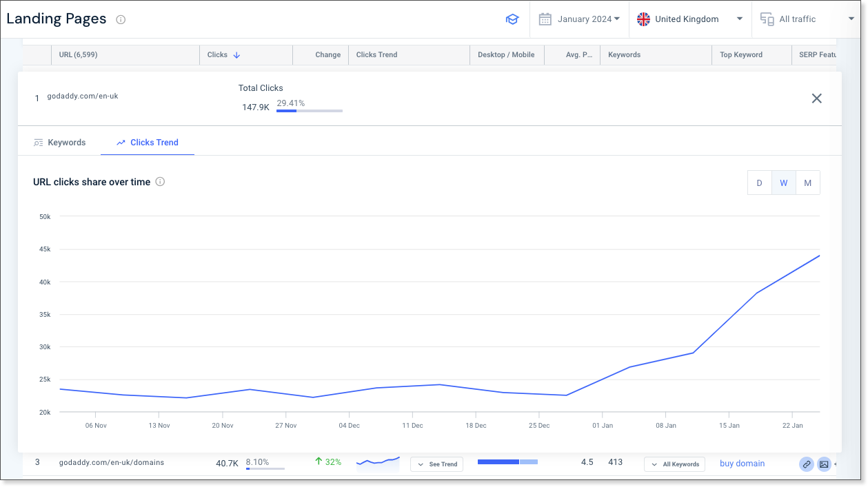
Task: Click the Clicks Trend tab chart icon
Action: click(121, 143)
